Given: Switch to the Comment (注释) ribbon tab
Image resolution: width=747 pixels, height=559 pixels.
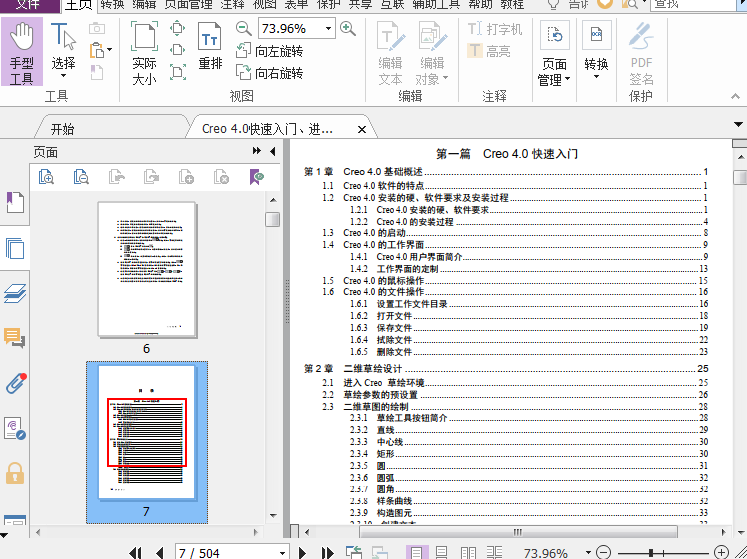Looking at the screenshot, I should [x=232, y=4].
